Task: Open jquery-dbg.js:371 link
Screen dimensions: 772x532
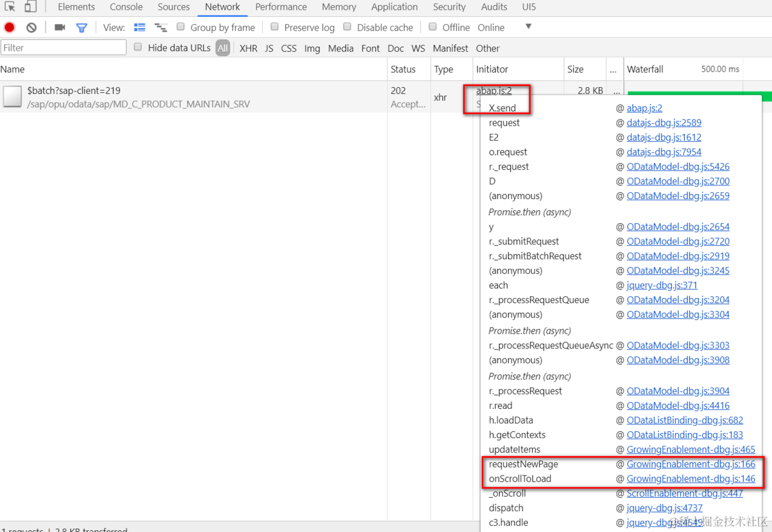Action: pos(662,285)
